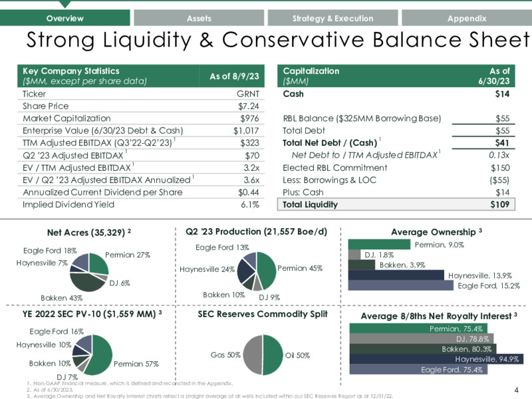Select the RBL Balance row label
This screenshot has height=399, width=532.
[x=362, y=118]
